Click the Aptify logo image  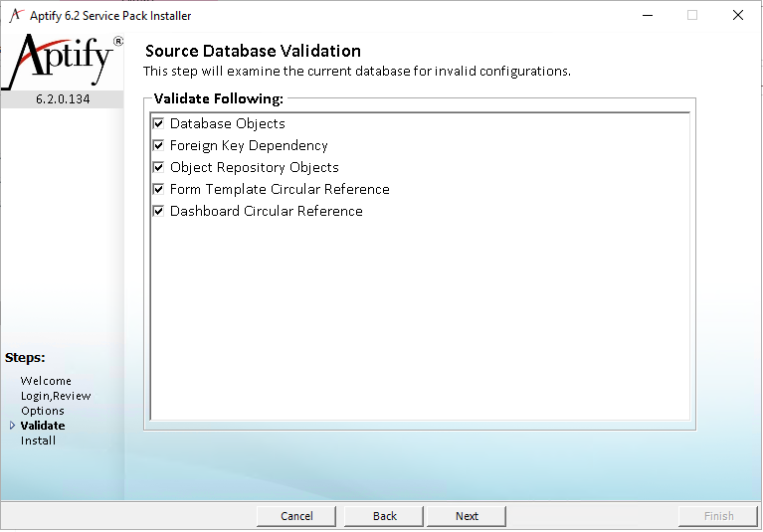[63, 62]
